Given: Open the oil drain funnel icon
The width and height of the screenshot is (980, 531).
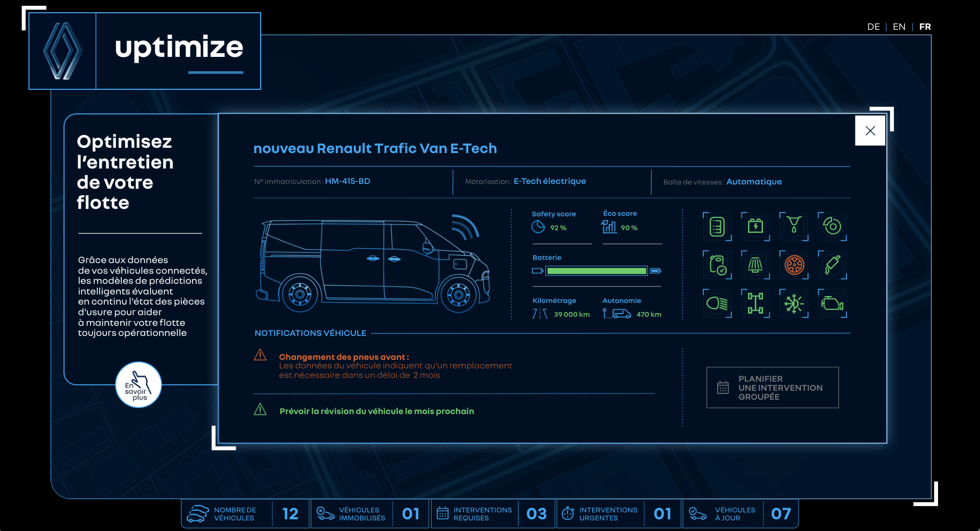Looking at the screenshot, I should point(794,226).
